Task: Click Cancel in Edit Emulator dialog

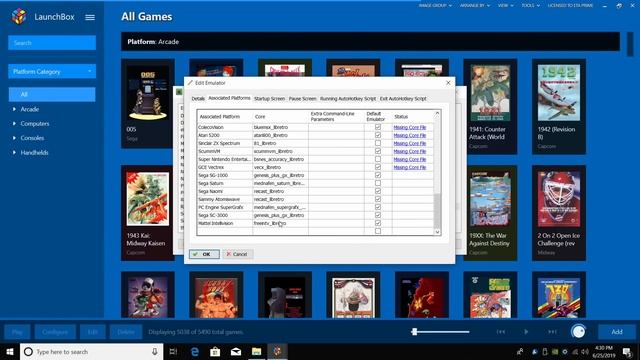Action: click(238, 254)
